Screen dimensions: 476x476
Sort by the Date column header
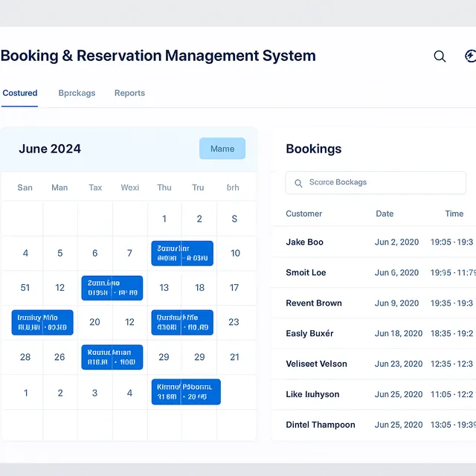pyautogui.click(x=385, y=213)
